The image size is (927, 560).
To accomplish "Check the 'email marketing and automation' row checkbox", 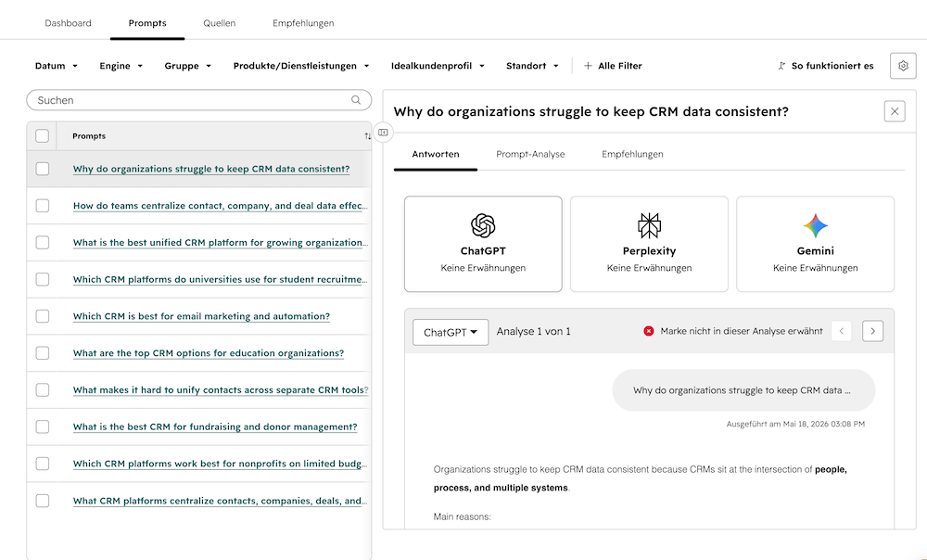I will [x=42, y=316].
